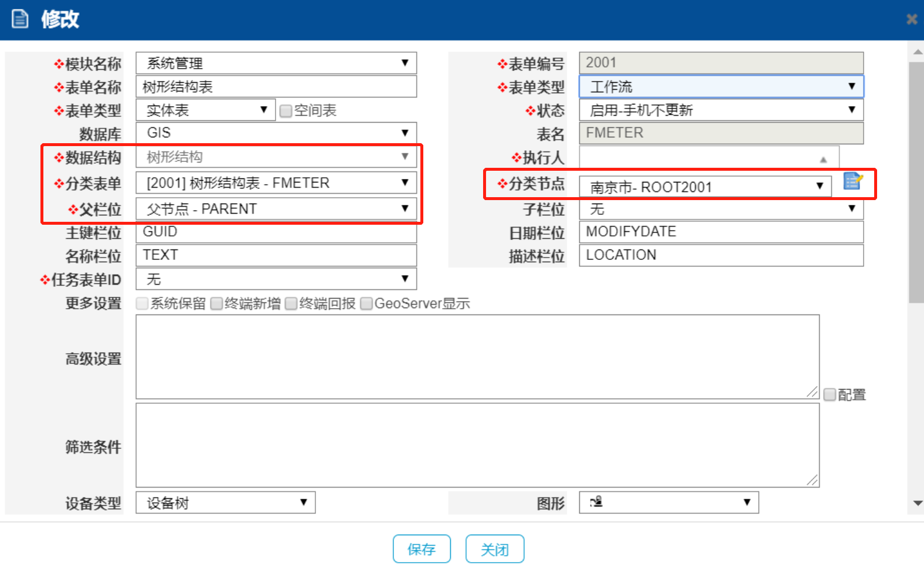The width and height of the screenshot is (924, 568).
Task: Toggle the 空间表 checkbox
Action: tap(286, 111)
